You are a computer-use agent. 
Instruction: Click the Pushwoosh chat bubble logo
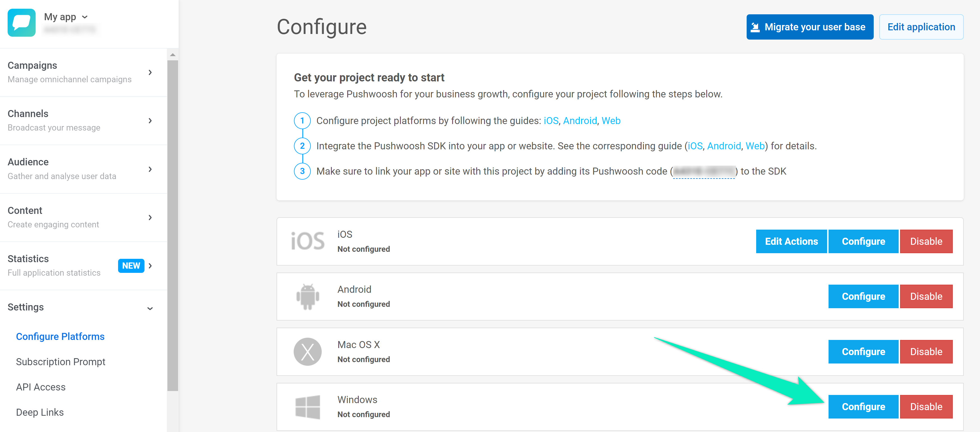click(21, 23)
